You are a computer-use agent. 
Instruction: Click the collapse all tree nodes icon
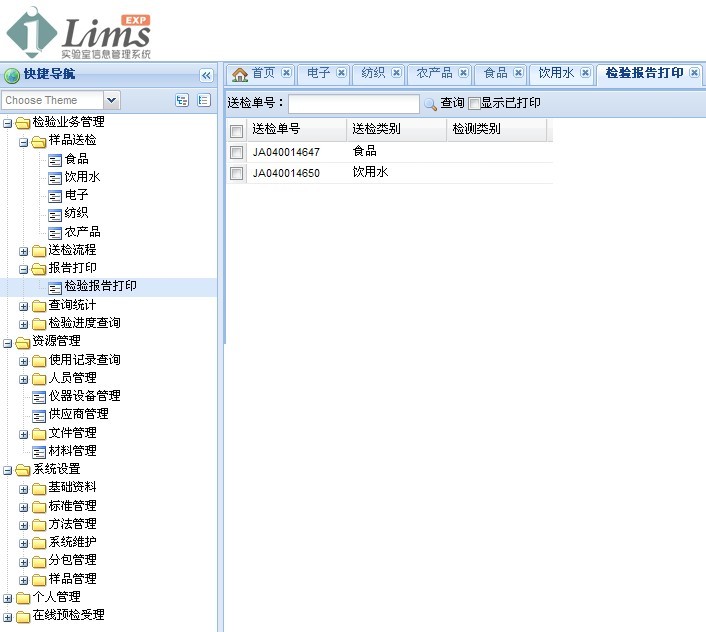coord(204,100)
